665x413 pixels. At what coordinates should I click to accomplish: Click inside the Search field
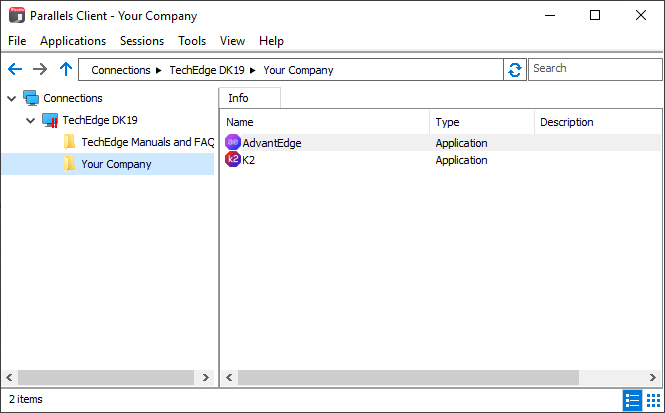[595, 69]
